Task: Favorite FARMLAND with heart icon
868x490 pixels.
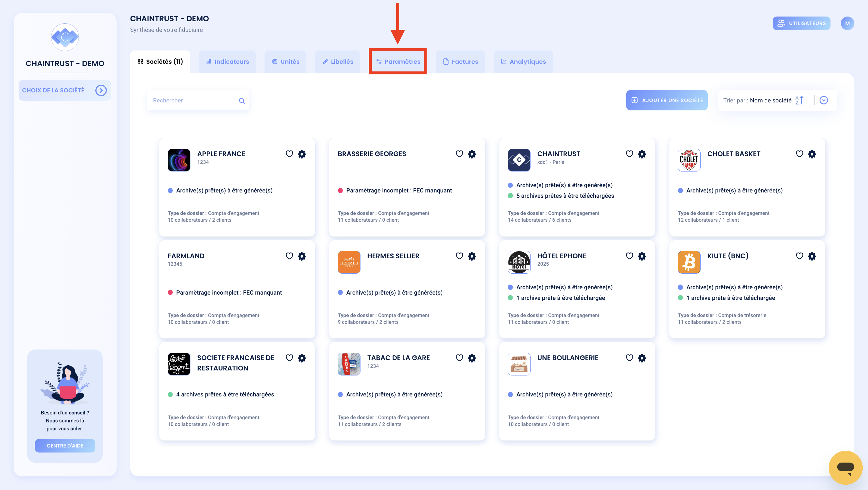Action: tap(289, 256)
